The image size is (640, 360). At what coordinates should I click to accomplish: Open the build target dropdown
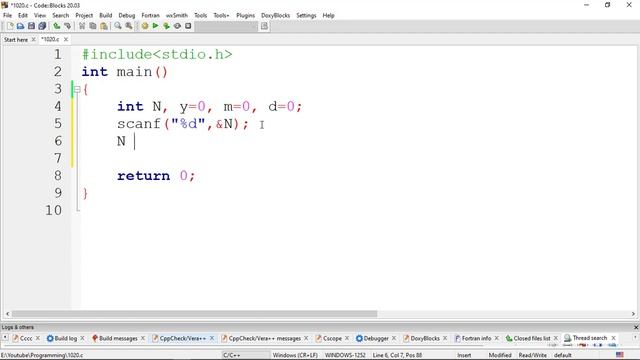coord(226,26)
